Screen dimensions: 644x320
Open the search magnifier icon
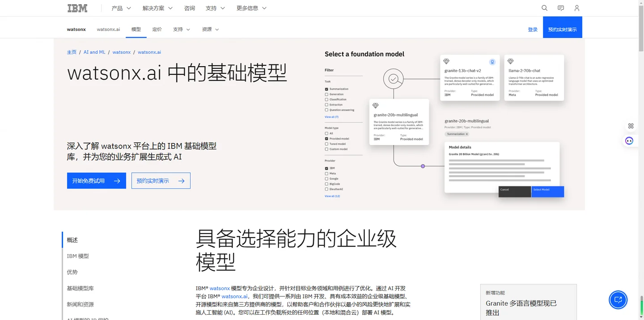[544, 8]
